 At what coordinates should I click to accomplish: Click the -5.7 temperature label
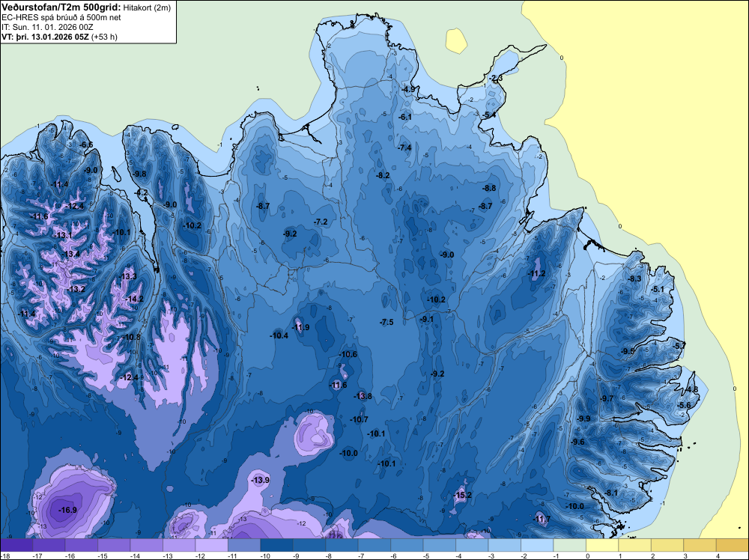tap(679, 346)
